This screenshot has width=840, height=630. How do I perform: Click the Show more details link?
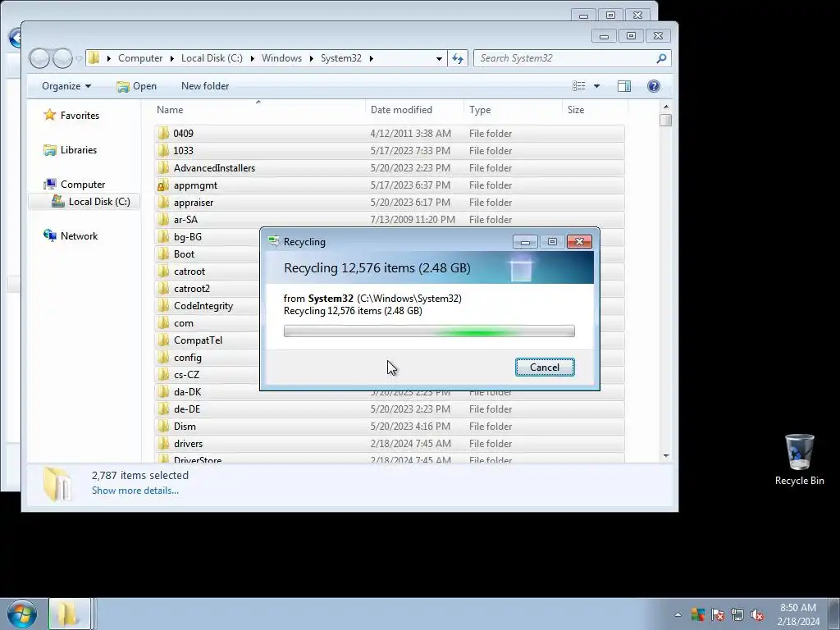click(x=135, y=491)
